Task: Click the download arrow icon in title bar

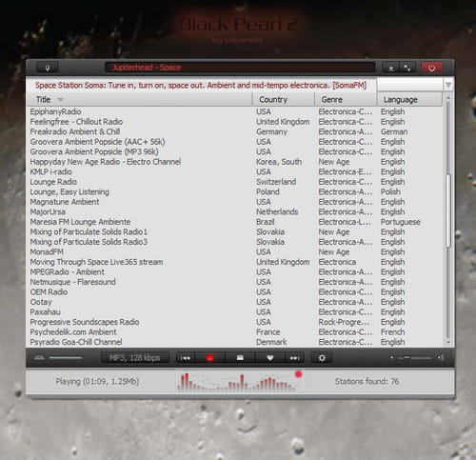Action: 391,68
